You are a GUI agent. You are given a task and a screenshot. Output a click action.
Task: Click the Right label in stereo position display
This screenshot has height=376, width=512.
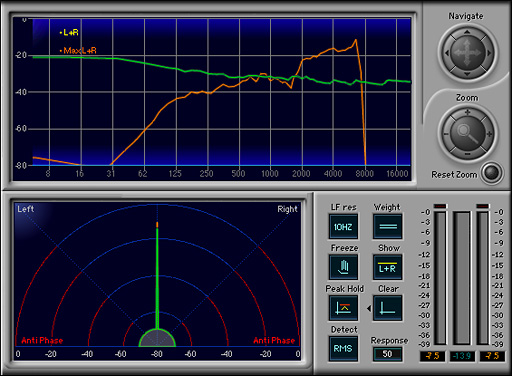pos(287,209)
